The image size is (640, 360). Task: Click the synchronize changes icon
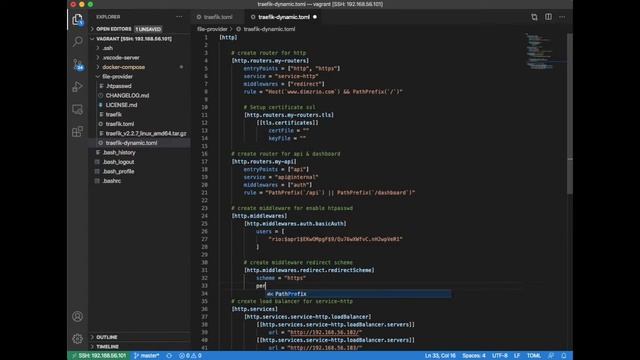tap(169, 356)
